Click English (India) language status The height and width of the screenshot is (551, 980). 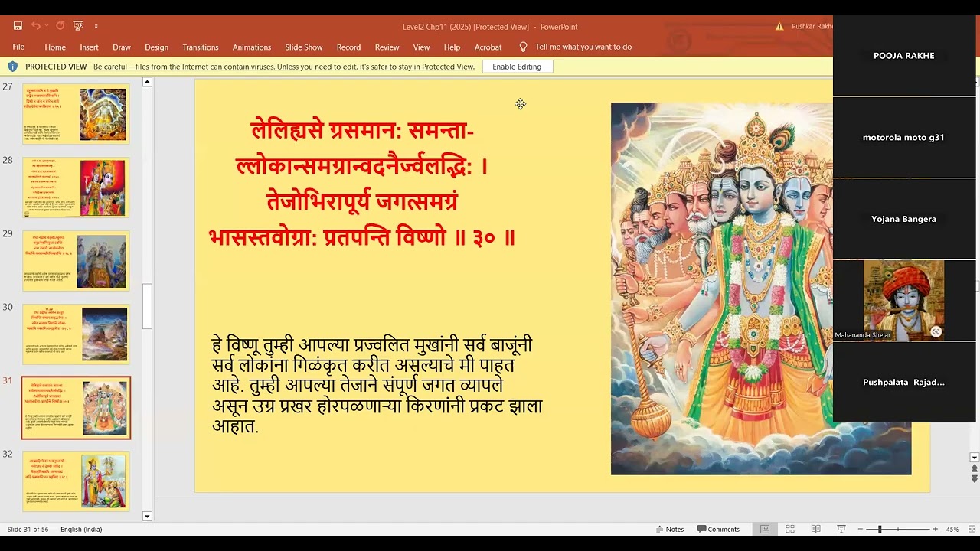pyautogui.click(x=81, y=530)
